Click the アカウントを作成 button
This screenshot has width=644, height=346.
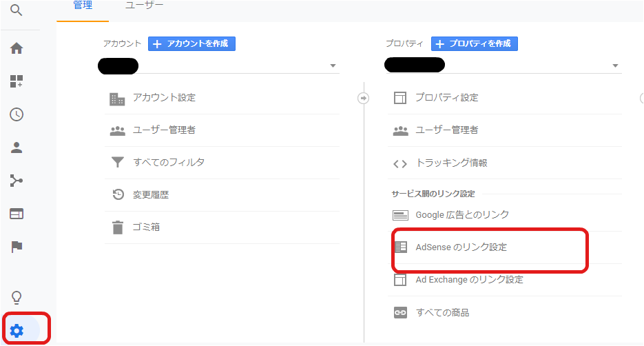pyautogui.click(x=191, y=43)
